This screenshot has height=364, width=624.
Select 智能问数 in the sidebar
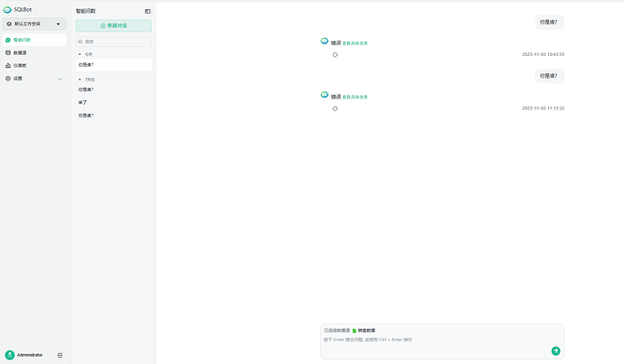click(x=33, y=41)
